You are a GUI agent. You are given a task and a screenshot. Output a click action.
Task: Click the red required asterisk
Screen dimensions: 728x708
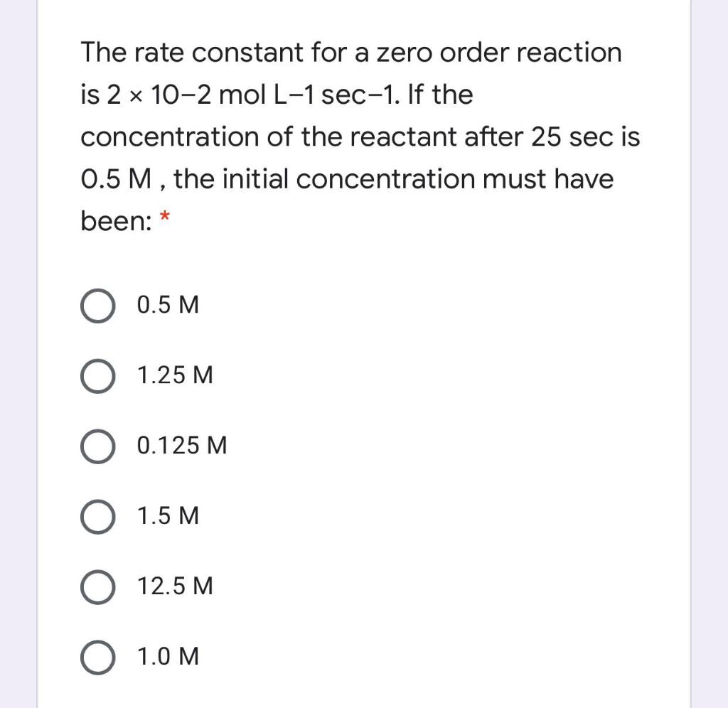tap(165, 215)
